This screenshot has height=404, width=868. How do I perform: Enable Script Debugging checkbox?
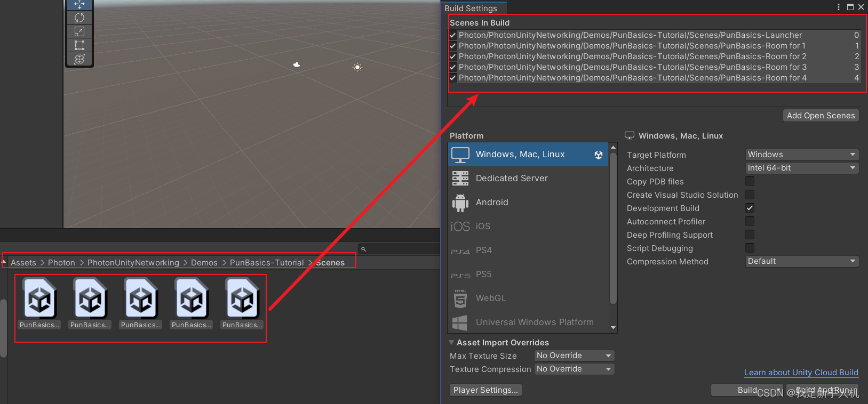click(750, 248)
